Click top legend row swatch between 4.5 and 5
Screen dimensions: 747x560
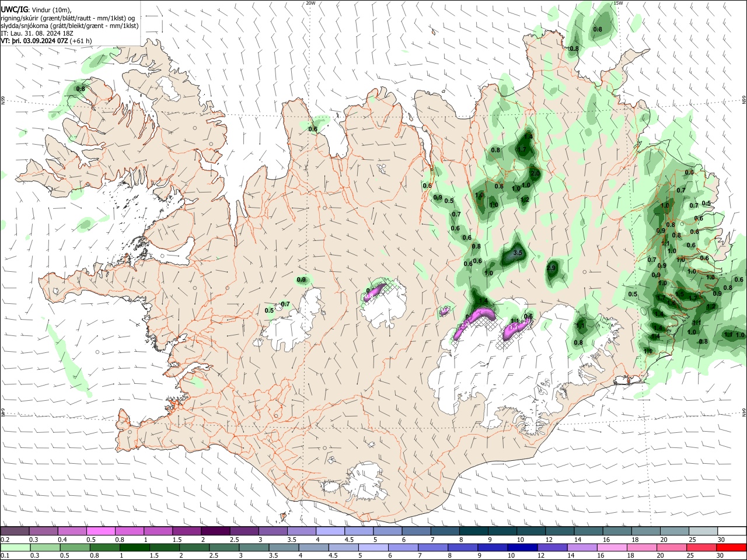tap(358, 531)
